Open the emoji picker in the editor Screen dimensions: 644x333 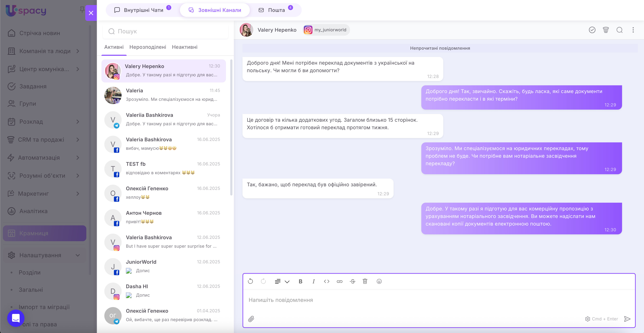pyautogui.click(x=379, y=281)
